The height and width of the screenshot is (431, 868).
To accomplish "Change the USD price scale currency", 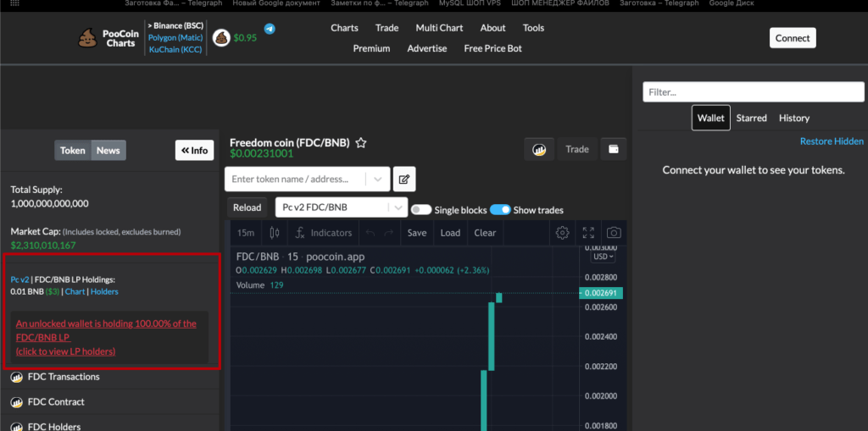I will (603, 257).
